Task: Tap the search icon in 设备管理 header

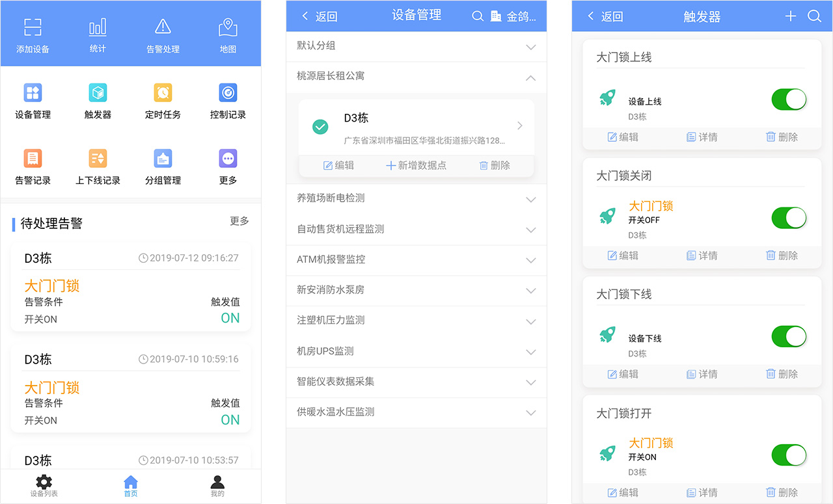Action: (478, 16)
